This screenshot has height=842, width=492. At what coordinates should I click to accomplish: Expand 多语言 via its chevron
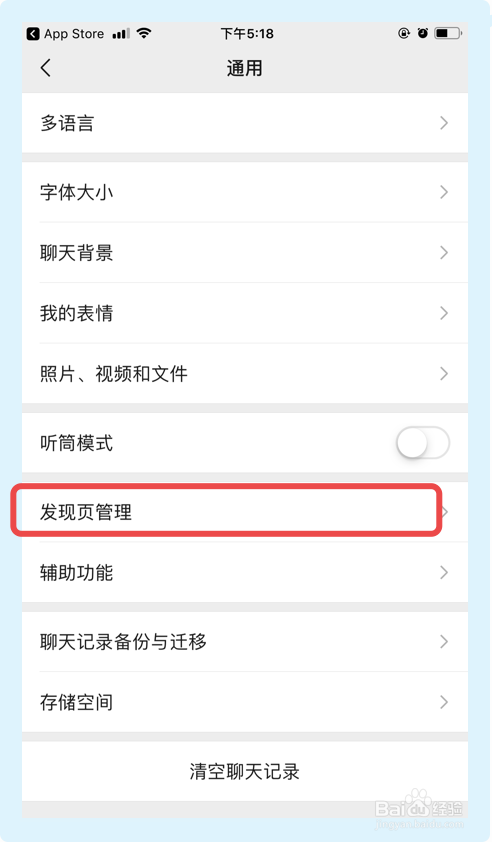[444, 123]
